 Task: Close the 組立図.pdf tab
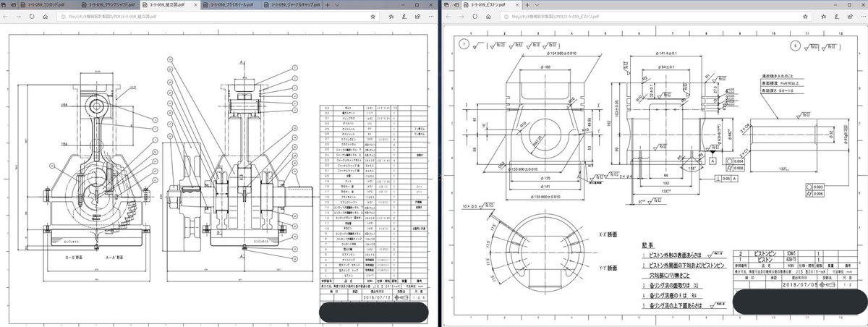point(195,5)
